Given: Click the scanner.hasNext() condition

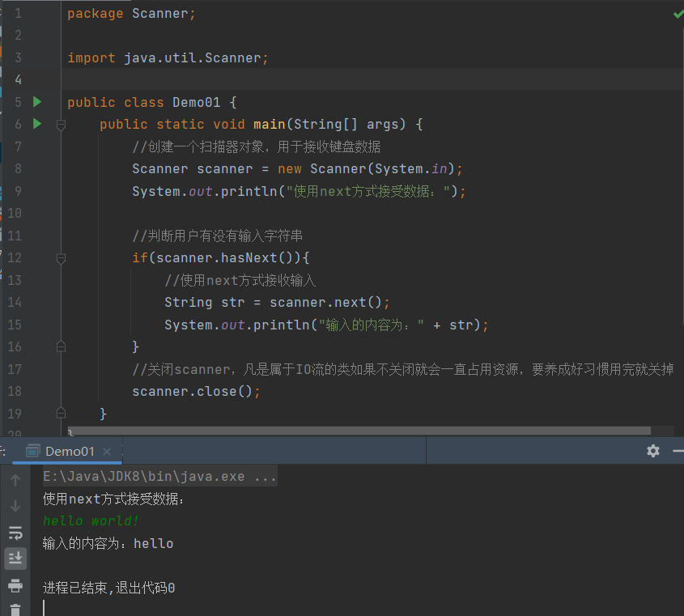Looking at the screenshot, I should pyautogui.click(x=225, y=258).
